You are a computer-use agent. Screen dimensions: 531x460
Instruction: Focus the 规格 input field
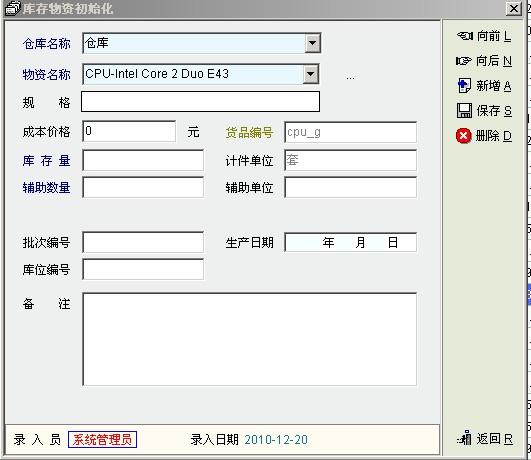click(200, 102)
